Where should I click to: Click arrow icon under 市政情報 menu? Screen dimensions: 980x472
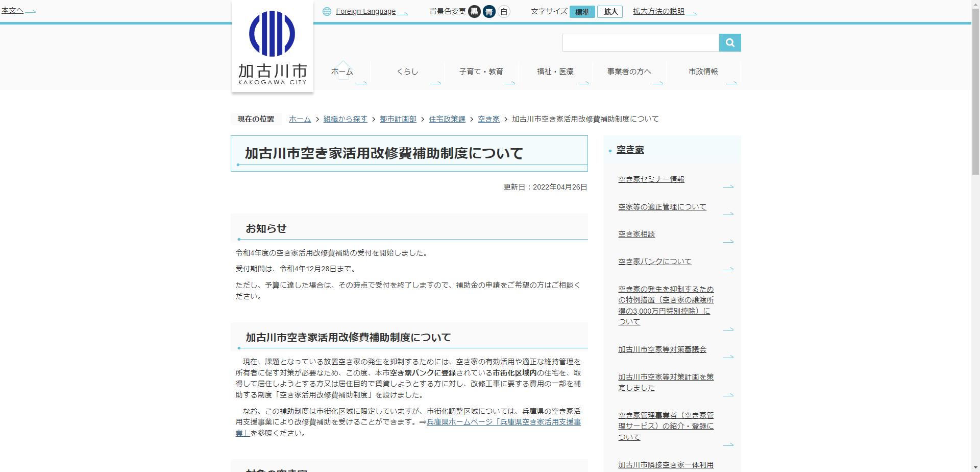click(x=732, y=83)
